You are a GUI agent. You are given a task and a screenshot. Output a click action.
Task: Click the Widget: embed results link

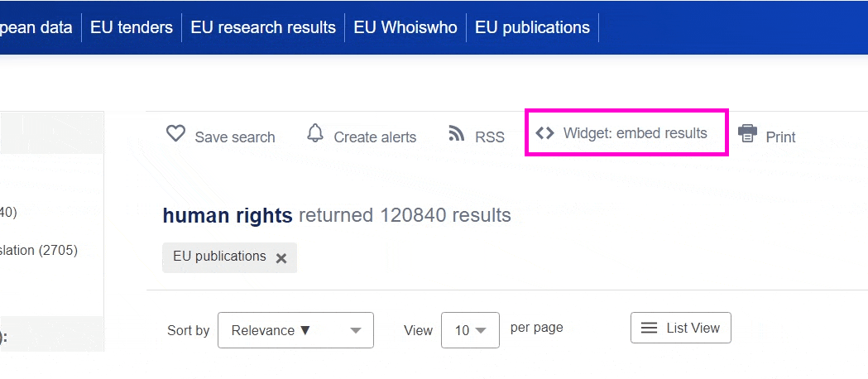(x=635, y=133)
